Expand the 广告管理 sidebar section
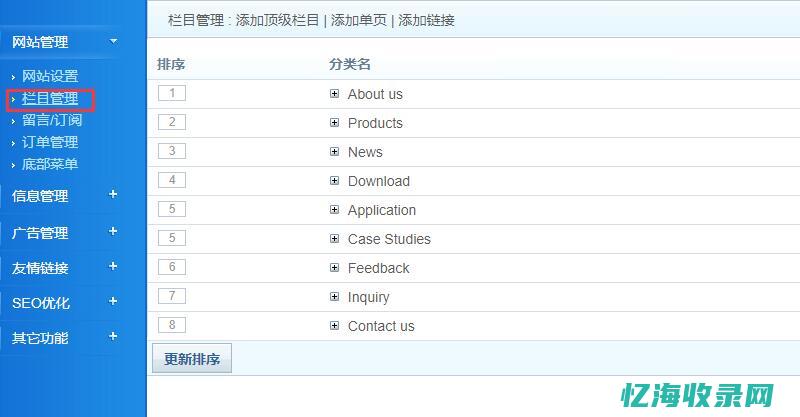The image size is (800, 417). (x=113, y=232)
